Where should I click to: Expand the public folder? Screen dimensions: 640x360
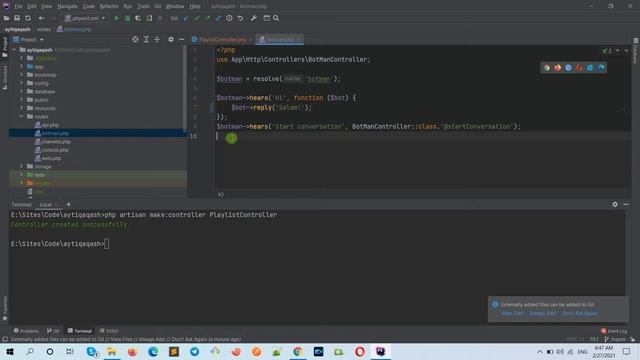point(22,100)
